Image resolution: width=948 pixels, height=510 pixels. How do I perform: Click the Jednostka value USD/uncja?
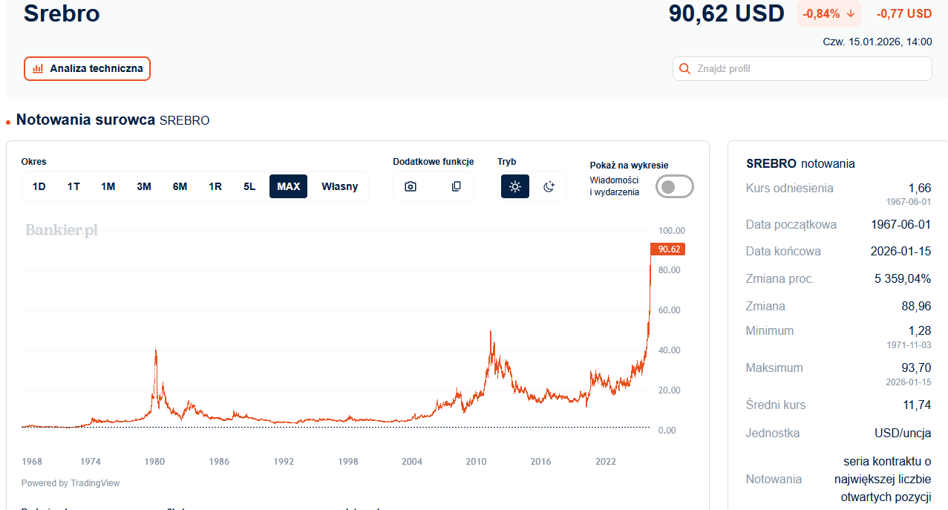click(x=903, y=433)
